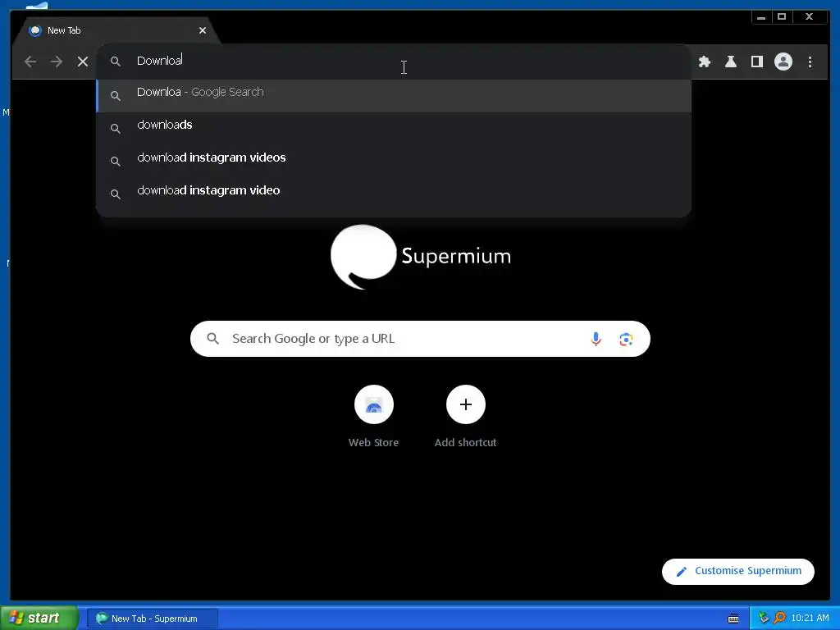
Task: Click the 10:21 AM clock
Action: (810, 619)
